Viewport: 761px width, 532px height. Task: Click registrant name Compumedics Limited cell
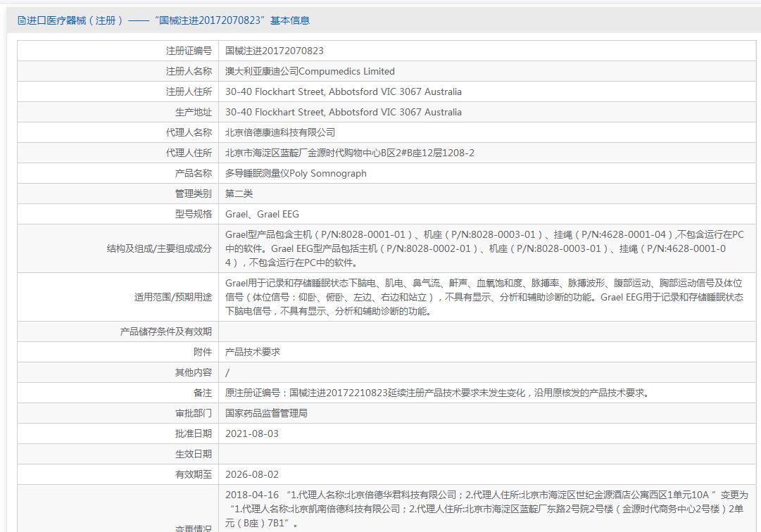pos(310,71)
